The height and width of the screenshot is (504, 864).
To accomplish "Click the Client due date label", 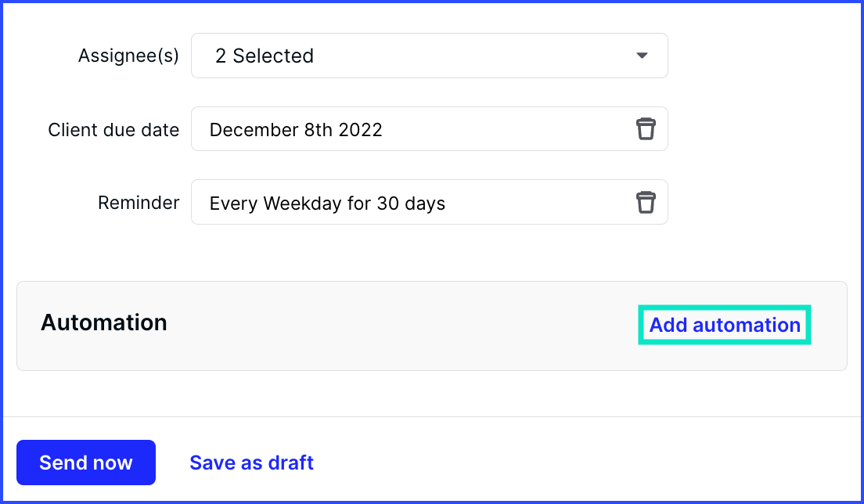I will (113, 130).
